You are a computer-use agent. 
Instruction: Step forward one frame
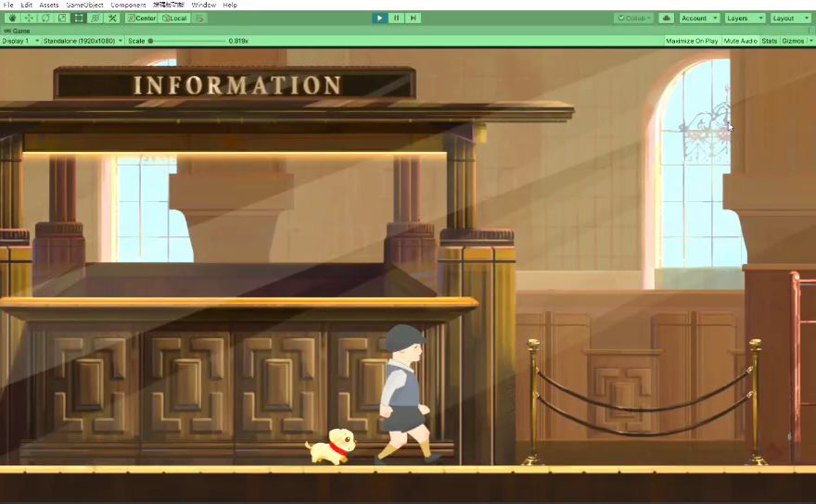414,18
